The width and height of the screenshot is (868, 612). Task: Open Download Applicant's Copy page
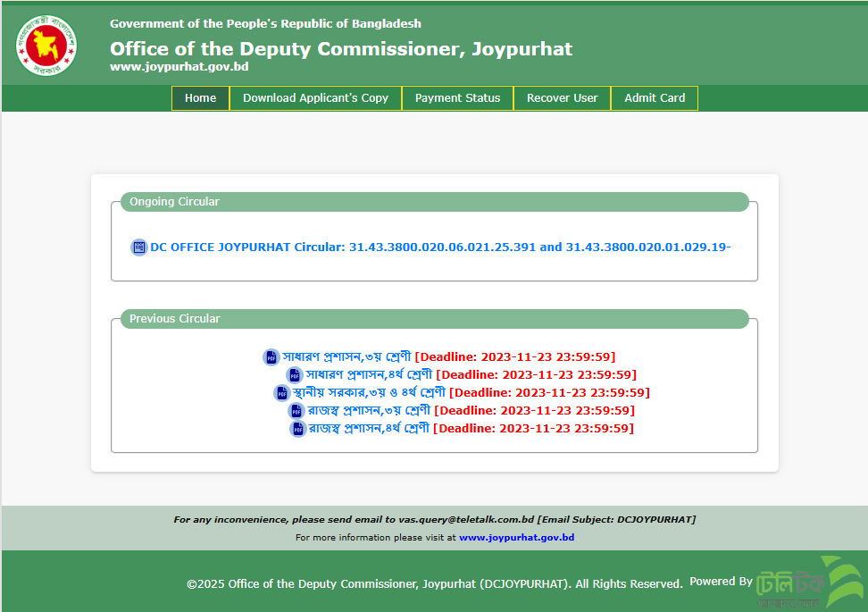coord(315,98)
